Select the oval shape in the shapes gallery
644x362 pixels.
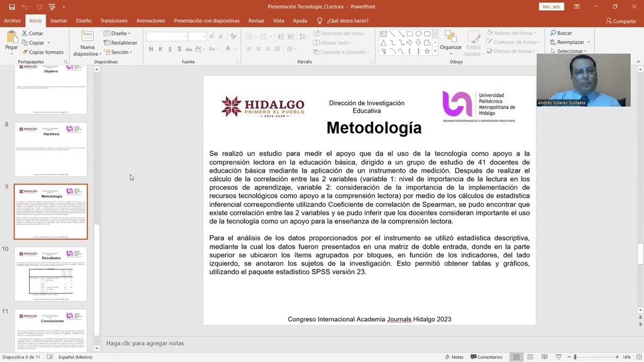click(418, 34)
